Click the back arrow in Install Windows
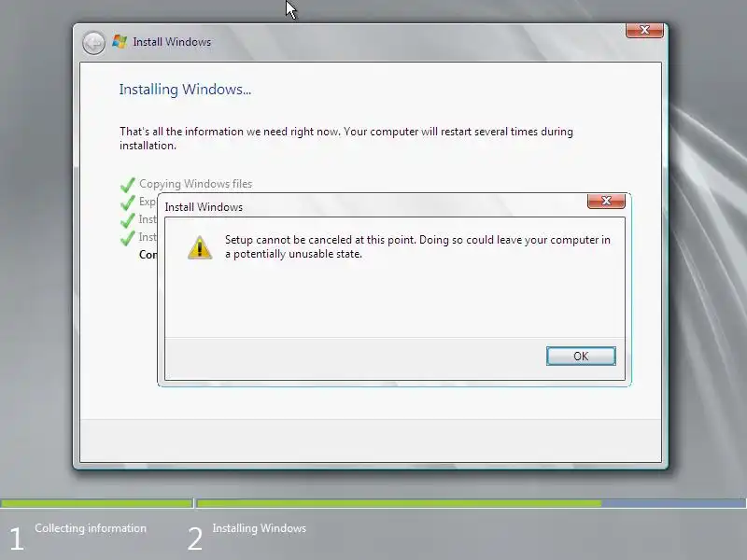 [93, 43]
